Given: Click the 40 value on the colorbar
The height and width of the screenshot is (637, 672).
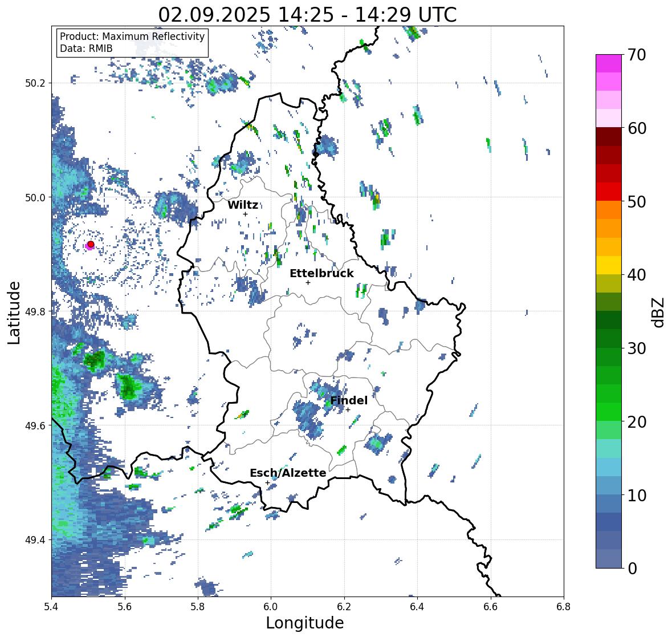Looking at the screenshot, I should [x=637, y=275].
